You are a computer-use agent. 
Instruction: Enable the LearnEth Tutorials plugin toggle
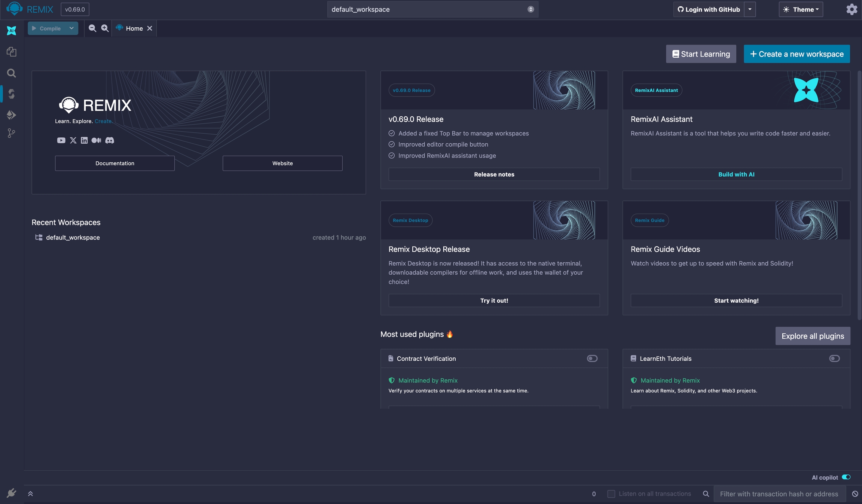[834, 358]
